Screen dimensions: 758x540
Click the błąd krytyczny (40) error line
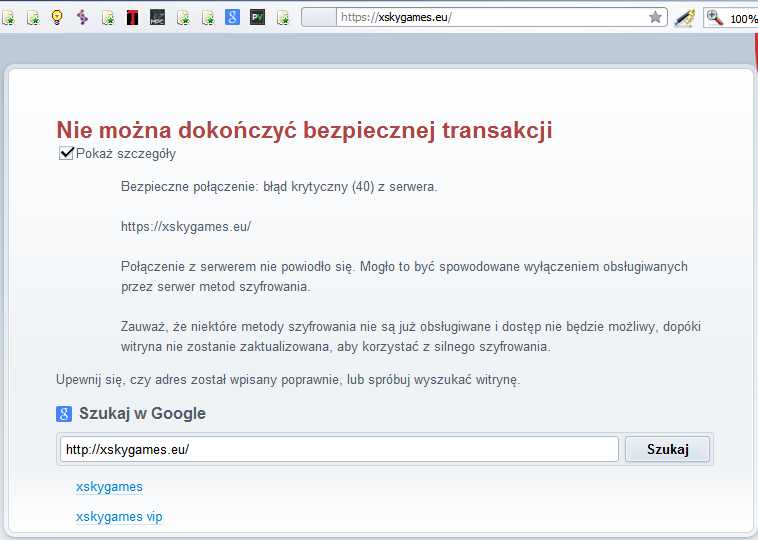tap(279, 187)
